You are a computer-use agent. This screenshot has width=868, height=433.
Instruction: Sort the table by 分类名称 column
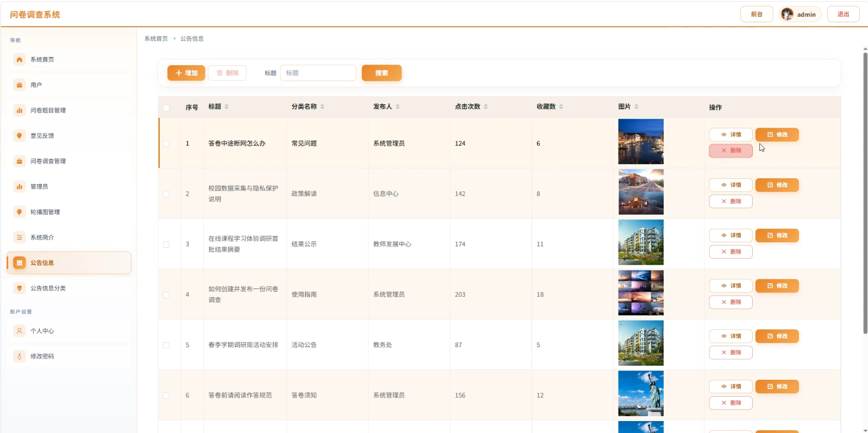coord(322,106)
